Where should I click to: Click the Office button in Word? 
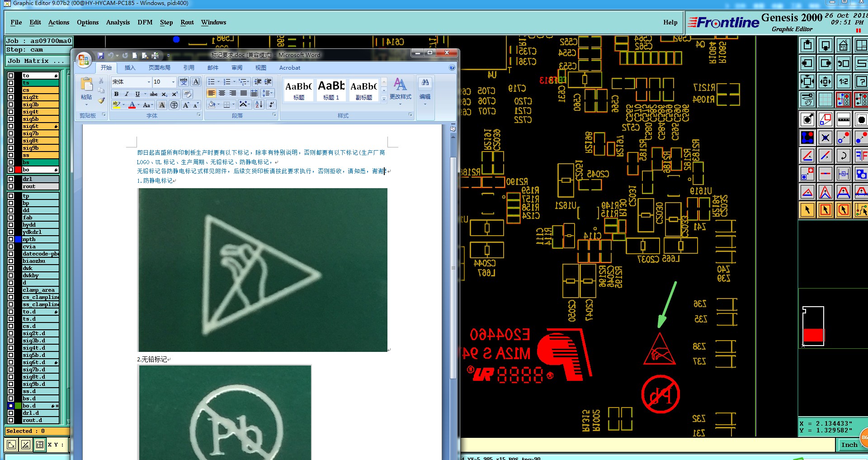(x=83, y=60)
